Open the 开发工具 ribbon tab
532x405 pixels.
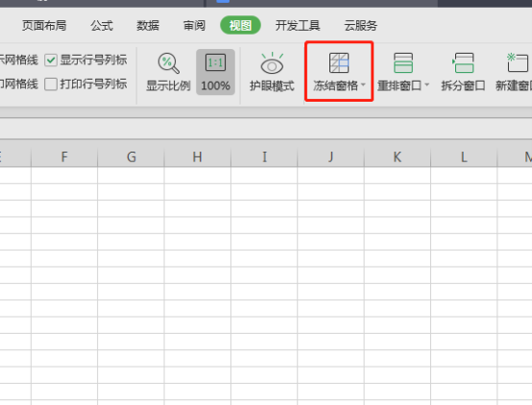[x=298, y=26]
